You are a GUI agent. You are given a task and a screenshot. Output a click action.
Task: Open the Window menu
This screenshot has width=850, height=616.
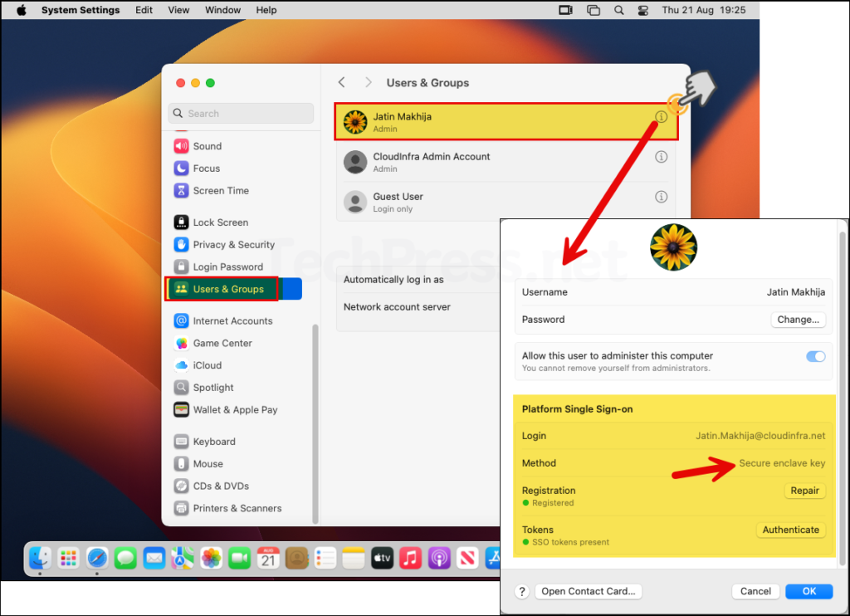222,10
